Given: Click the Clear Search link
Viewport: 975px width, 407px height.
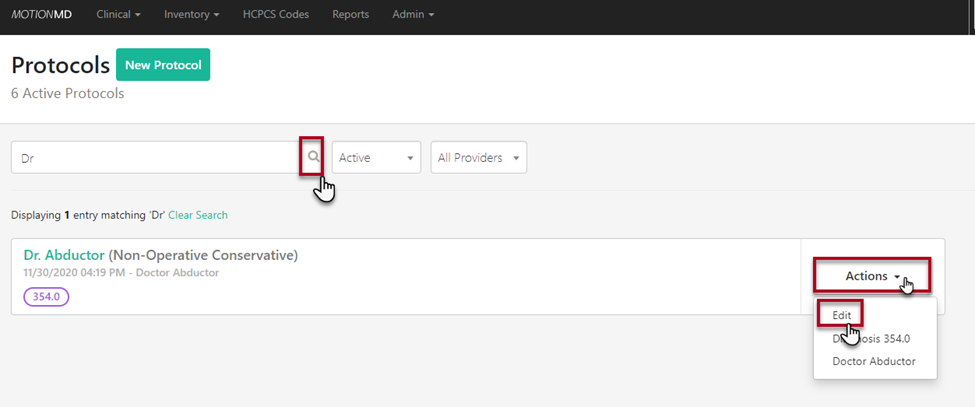Looking at the screenshot, I should click(198, 215).
